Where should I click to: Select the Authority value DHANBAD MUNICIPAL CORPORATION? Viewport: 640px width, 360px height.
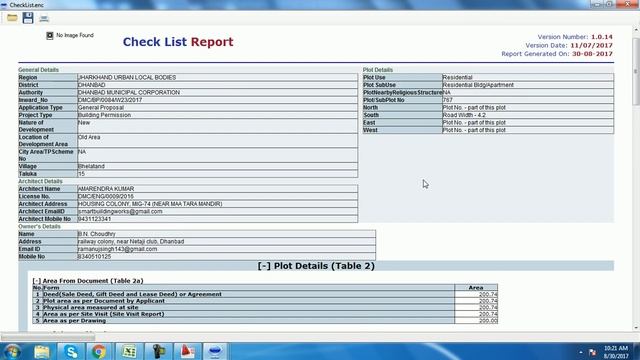(x=129, y=92)
